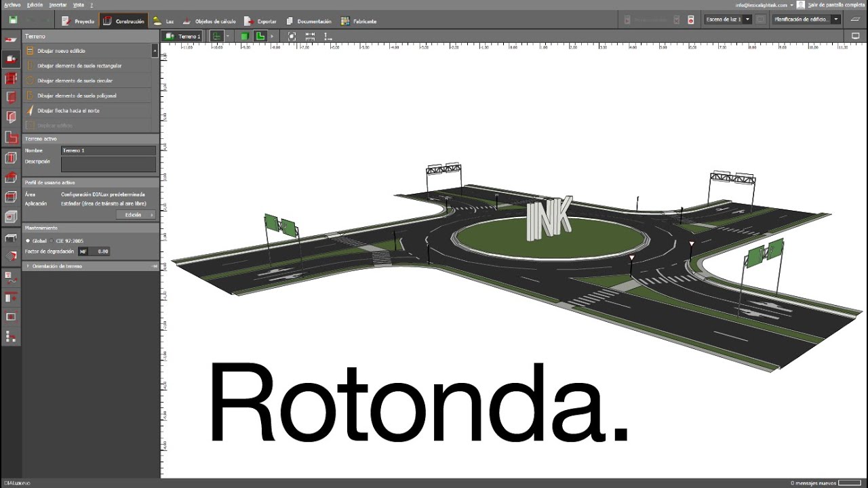
Task: Select the red L-shaped outline tool
Action: click(10, 138)
